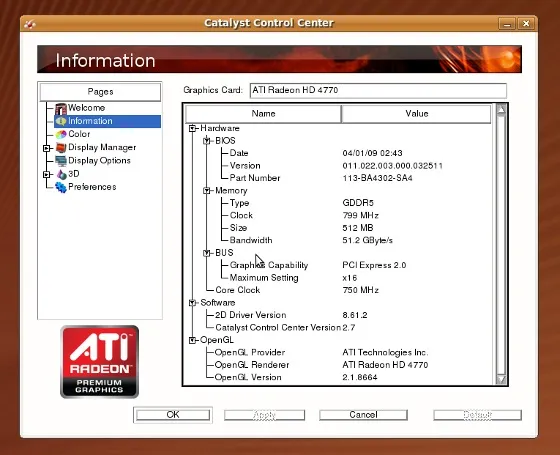
Task: Click the ATI Radeon Premium Graphics logo
Action: (99, 361)
